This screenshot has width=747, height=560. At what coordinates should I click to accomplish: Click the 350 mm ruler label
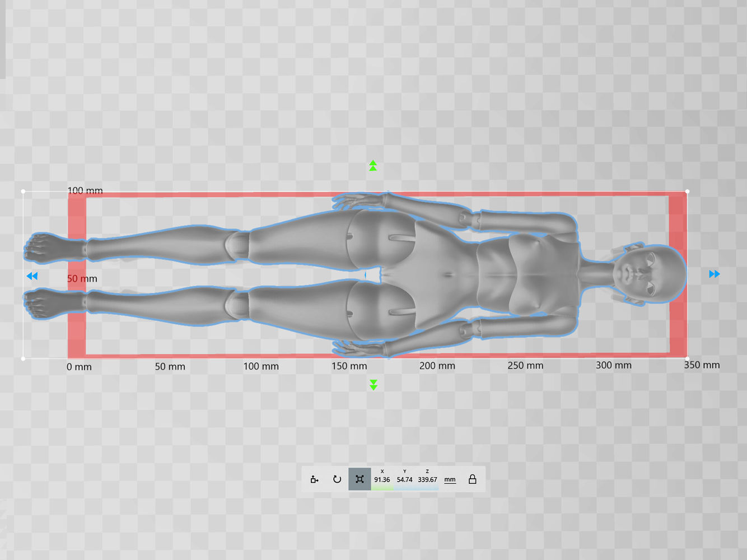pyautogui.click(x=702, y=365)
